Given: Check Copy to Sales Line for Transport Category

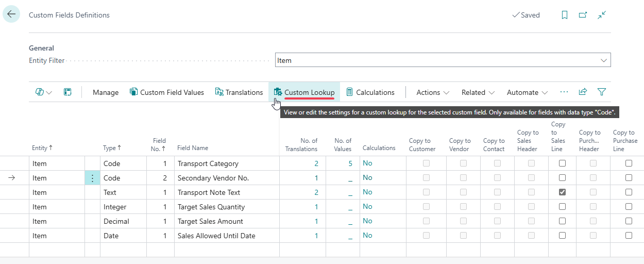Looking at the screenshot, I should tap(562, 163).
